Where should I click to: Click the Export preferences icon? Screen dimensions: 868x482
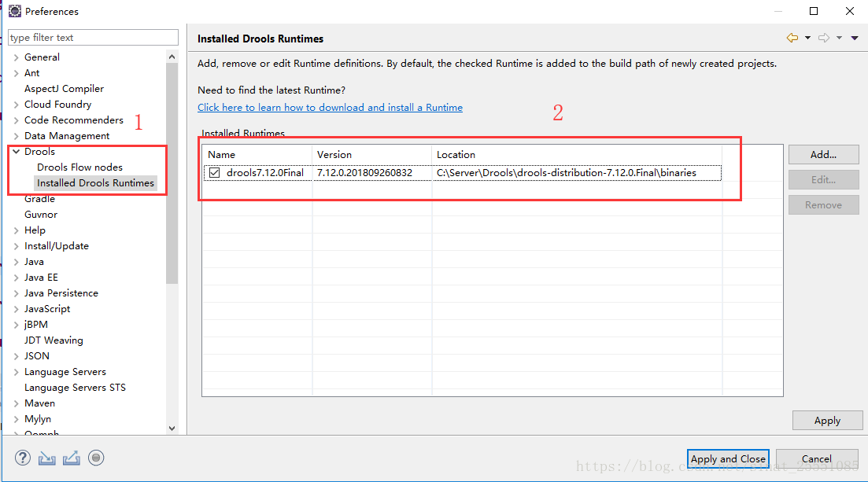click(x=72, y=458)
